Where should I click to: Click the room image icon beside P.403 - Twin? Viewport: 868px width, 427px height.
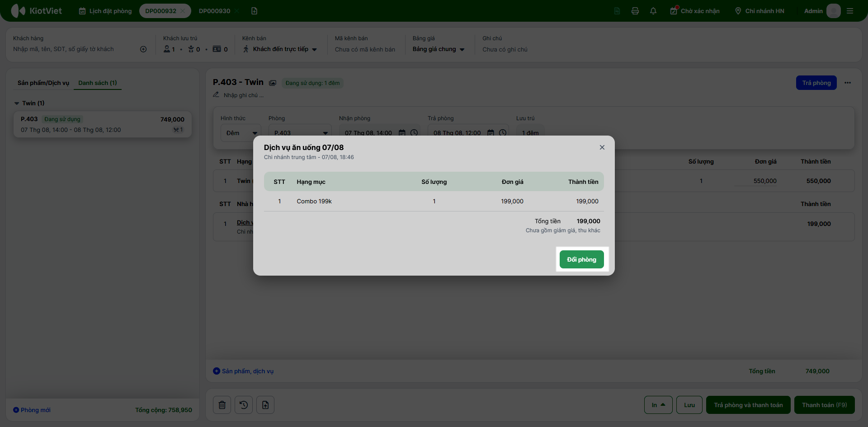click(273, 83)
